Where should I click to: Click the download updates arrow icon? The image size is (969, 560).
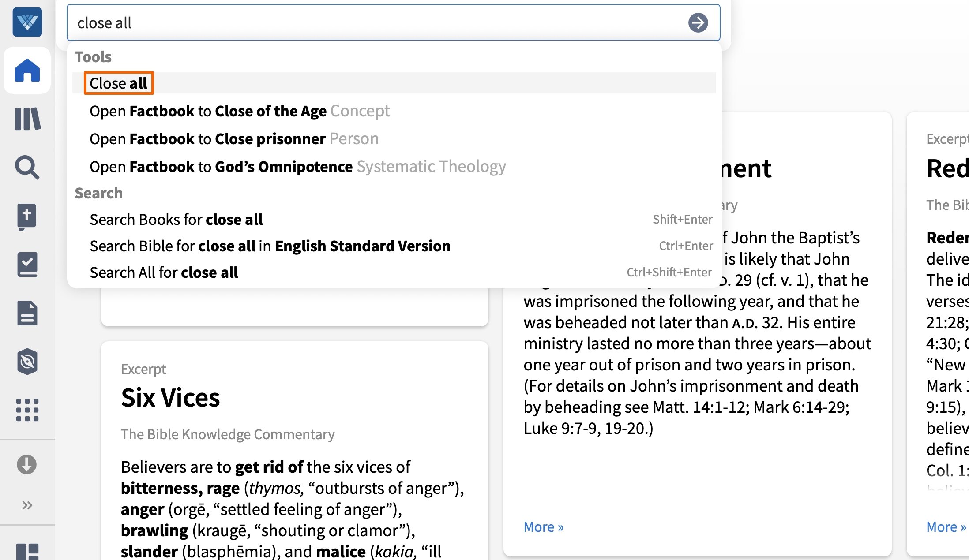click(27, 465)
